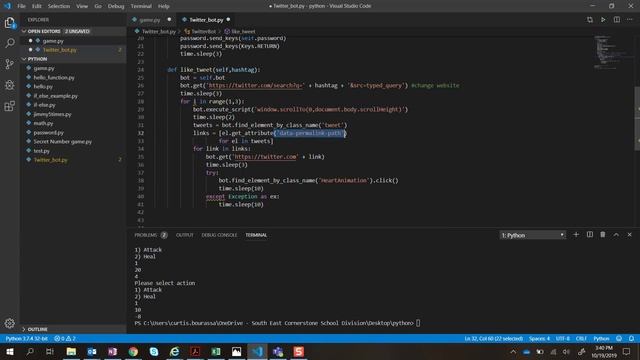Image resolution: width=640 pixels, height=360 pixels.
Task: Open Excel from the taskbar
Action: (x=216, y=351)
